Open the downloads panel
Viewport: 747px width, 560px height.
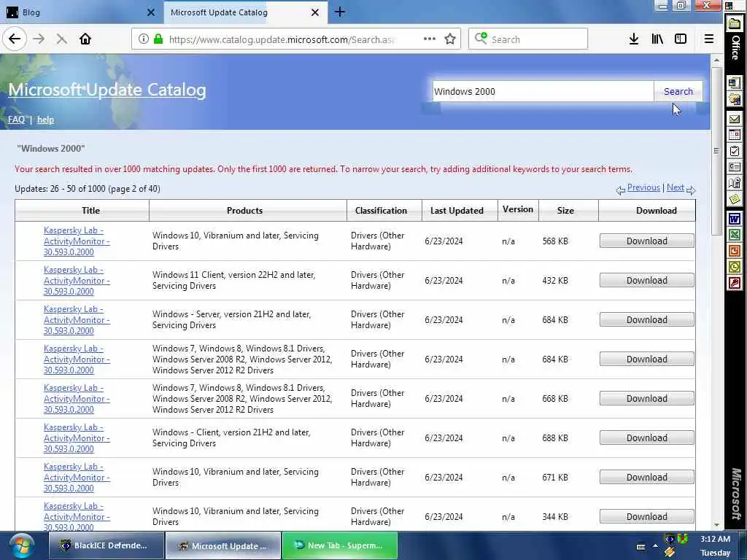pyautogui.click(x=634, y=39)
